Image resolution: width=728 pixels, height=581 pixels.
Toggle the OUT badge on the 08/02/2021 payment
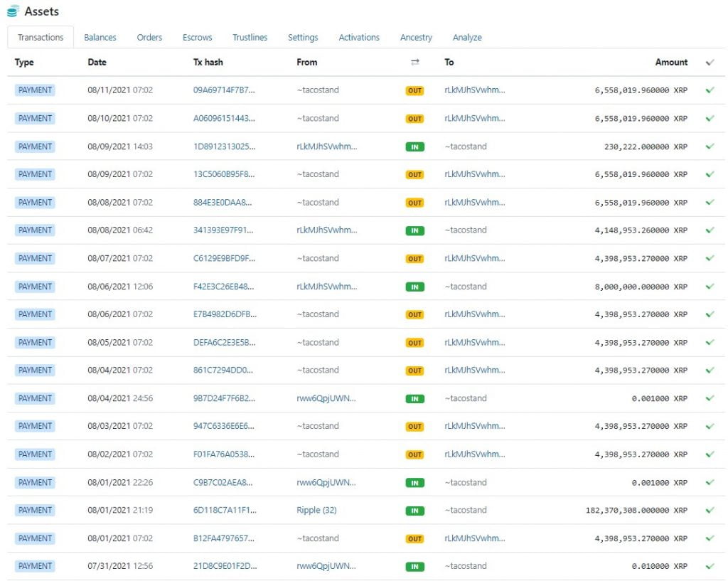pyautogui.click(x=414, y=454)
